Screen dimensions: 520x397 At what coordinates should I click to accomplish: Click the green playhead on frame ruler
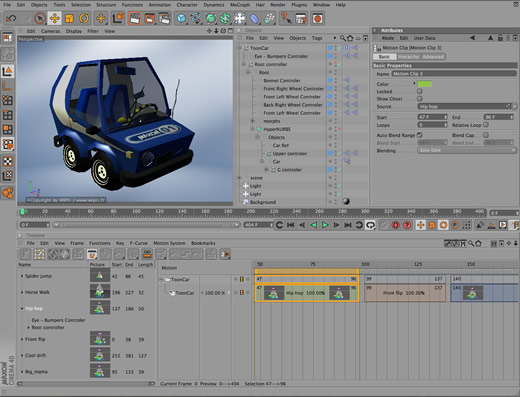pos(22,211)
